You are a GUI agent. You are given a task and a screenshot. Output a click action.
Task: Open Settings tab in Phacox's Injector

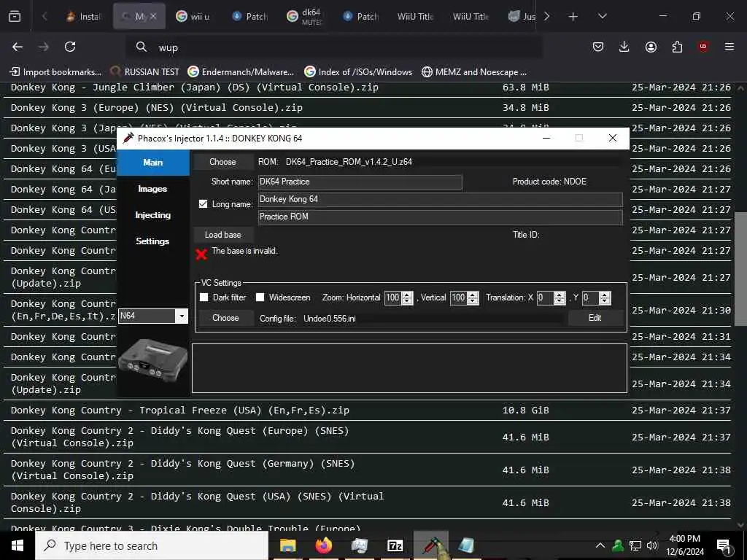tap(152, 241)
